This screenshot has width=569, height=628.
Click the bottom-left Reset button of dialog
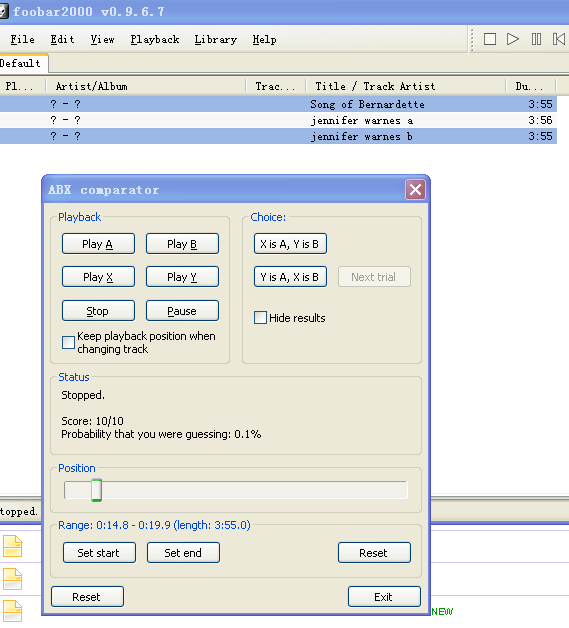click(x=87, y=597)
